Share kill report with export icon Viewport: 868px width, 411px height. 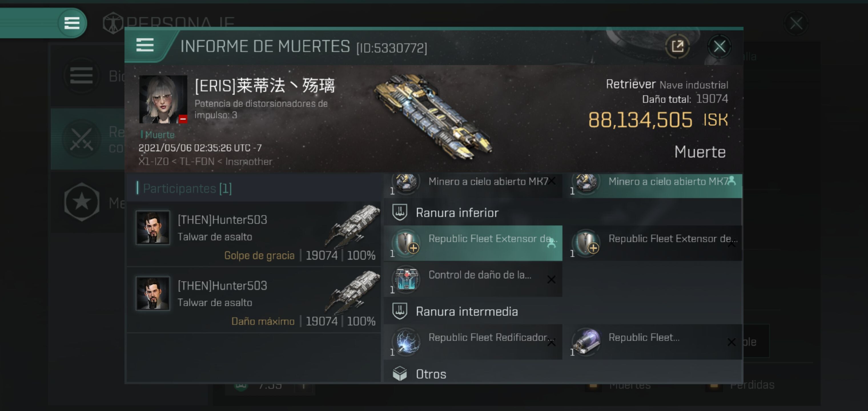(x=677, y=47)
